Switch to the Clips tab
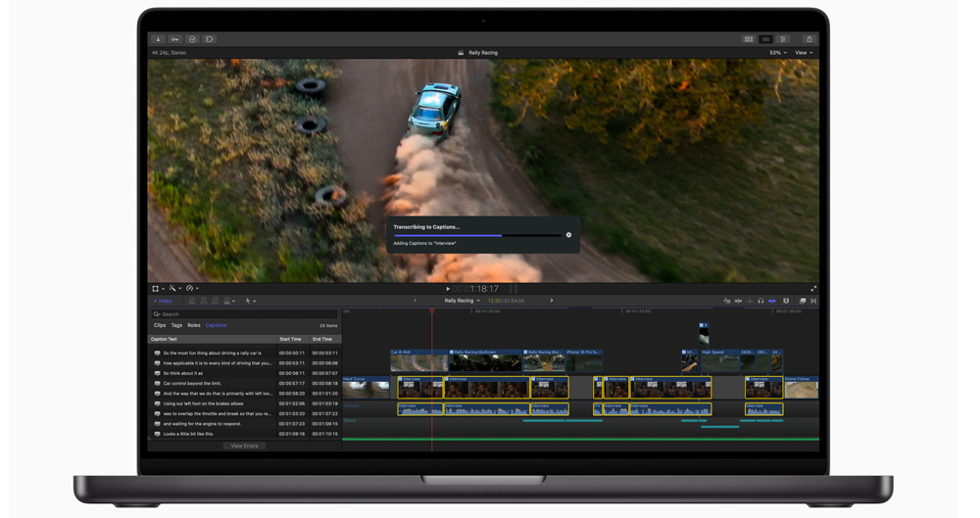The height and width of the screenshot is (518, 980). (160, 325)
